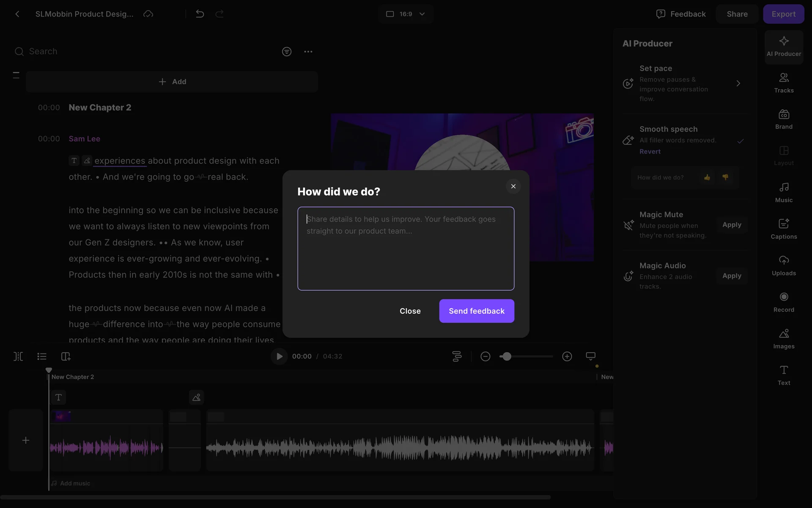The height and width of the screenshot is (508, 812).
Task: Expand the Set pace option chevron
Action: (x=738, y=83)
